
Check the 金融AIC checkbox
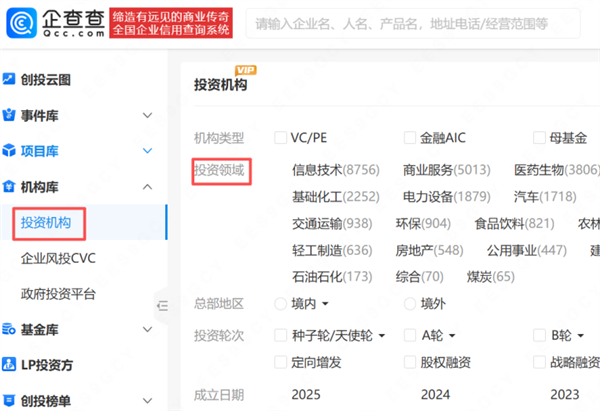[410, 138]
